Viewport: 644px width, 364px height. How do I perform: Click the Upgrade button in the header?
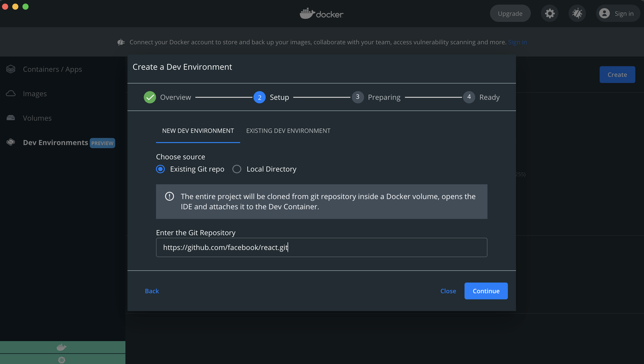point(510,14)
